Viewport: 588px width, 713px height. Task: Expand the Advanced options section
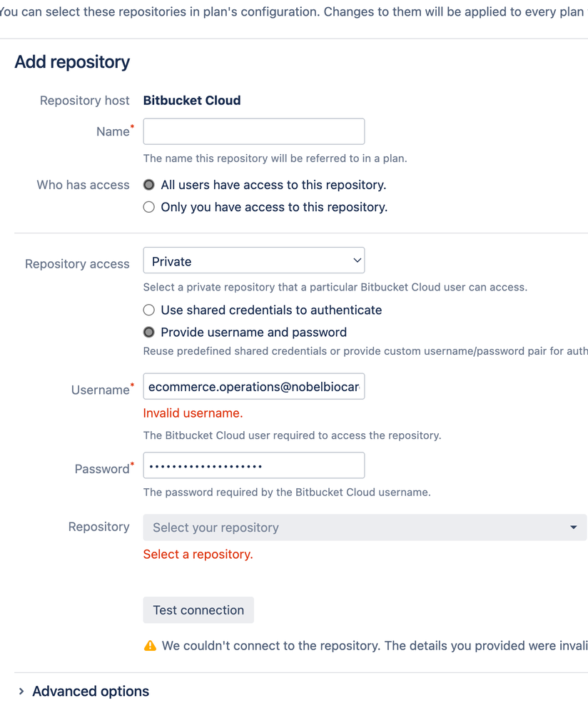pos(84,691)
